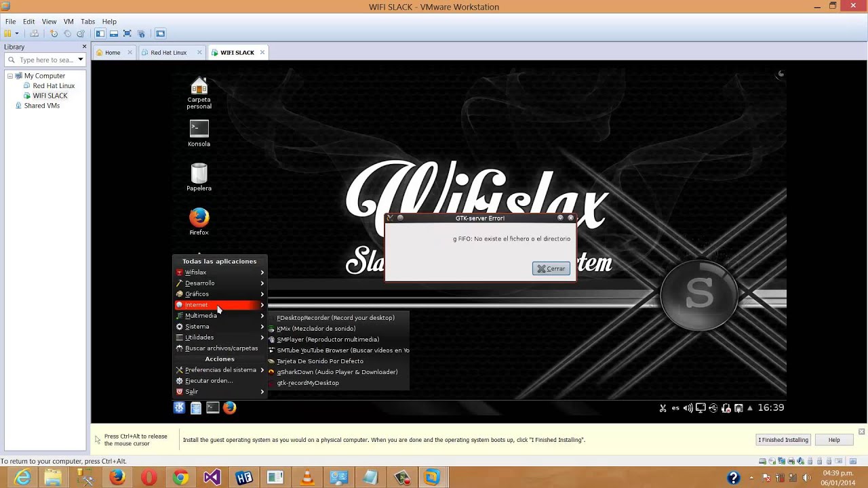
Task: Launch terminal from the bottom panel
Action: pos(213,407)
